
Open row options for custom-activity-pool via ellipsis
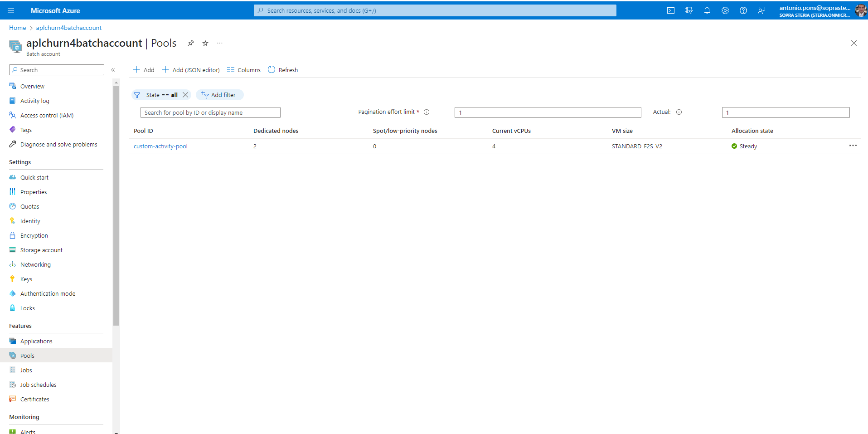tap(853, 146)
